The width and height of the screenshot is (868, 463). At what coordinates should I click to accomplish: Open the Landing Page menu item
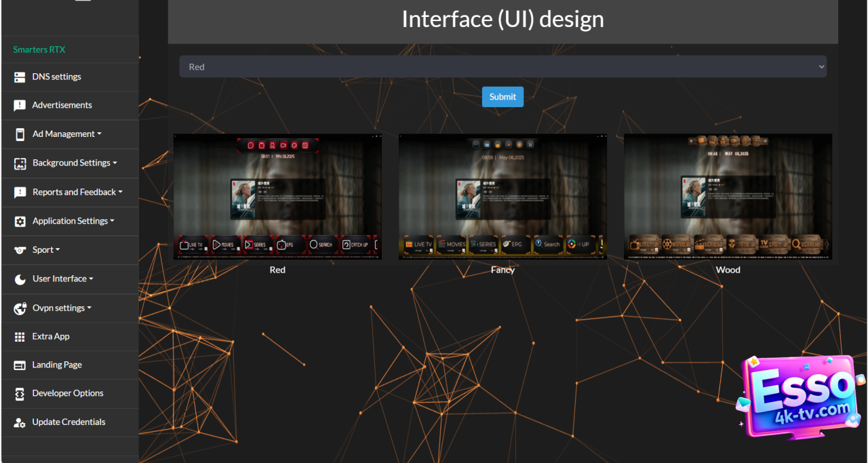[x=57, y=365]
